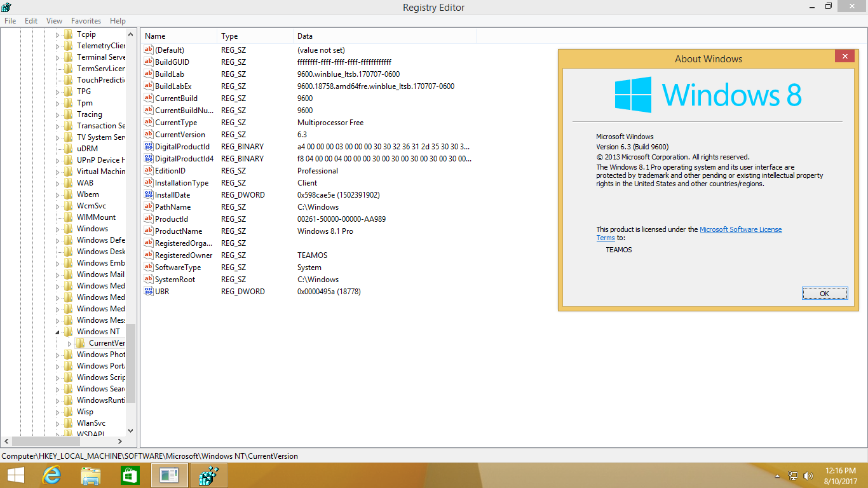Open the File menu
The image size is (868, 488).
point(10,21)
